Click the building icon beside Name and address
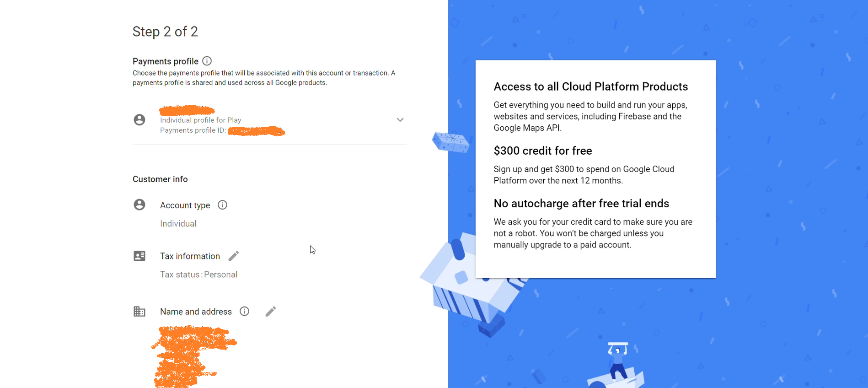The image size is (868, 388). coord(139,311)
